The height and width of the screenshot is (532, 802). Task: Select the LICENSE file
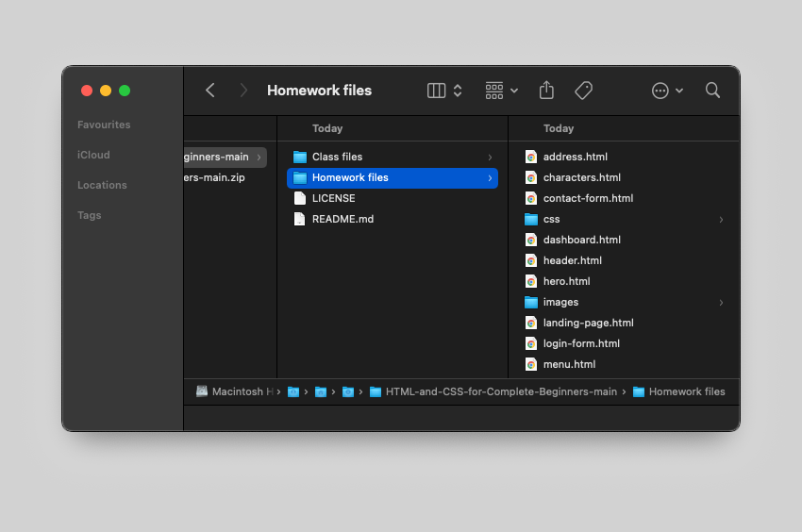333,198
